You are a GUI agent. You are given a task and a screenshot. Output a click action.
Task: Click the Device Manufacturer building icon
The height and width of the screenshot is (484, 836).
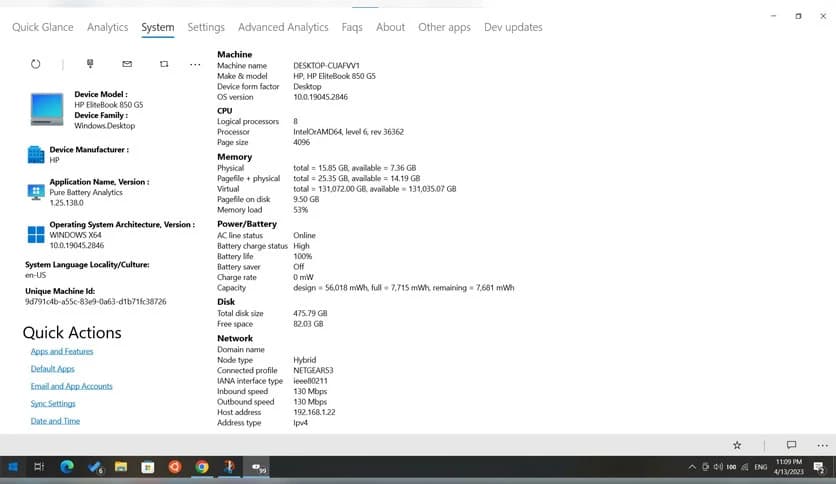click(36, 155)
